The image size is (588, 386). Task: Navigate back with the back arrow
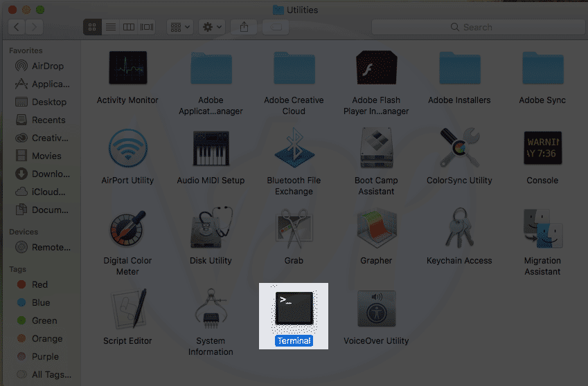[x=17, y=27]
